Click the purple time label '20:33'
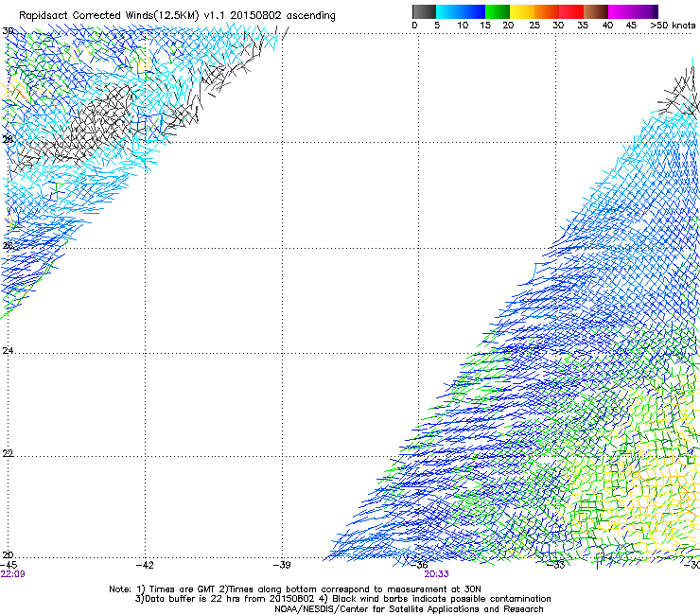 click(436, 574)
